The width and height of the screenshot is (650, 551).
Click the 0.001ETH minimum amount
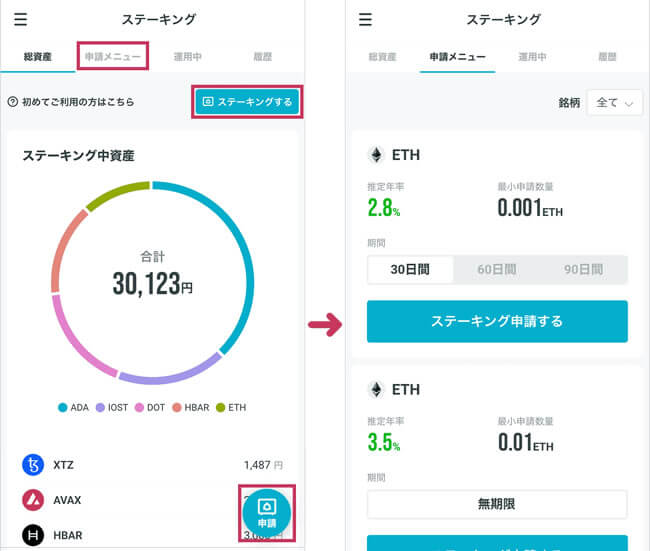[530, 208]
